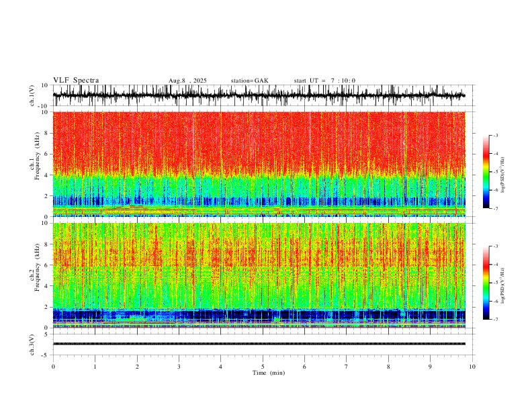Click the time axis tick label "7"
Image resolution: width=532 pixels, height=411 pixels.
click(x=347, y=367)
